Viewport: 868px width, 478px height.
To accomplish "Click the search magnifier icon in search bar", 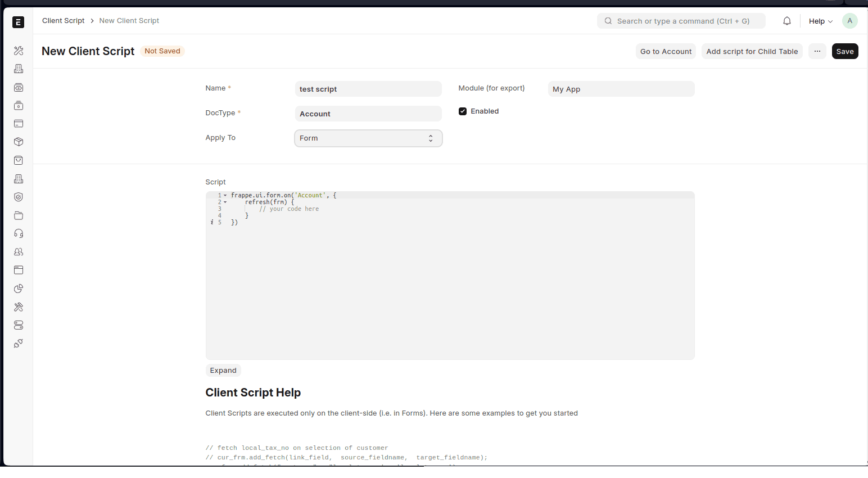I will 608,21.
